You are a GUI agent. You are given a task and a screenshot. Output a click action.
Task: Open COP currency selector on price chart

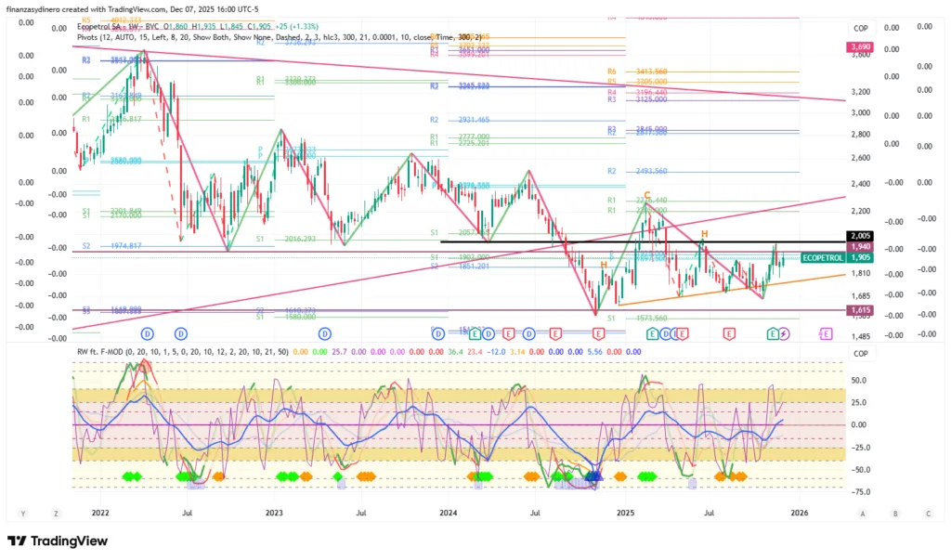tap(860, 29)
